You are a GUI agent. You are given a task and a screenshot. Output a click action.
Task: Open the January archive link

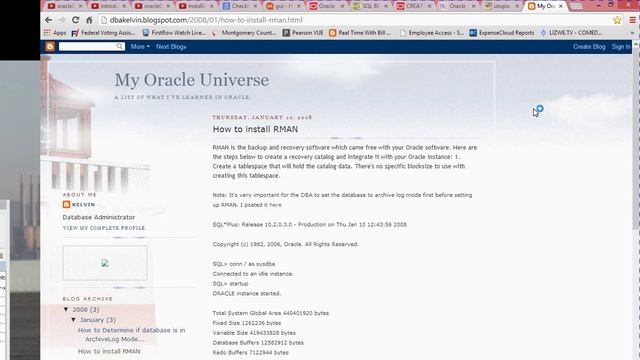(x=92, y=320)
